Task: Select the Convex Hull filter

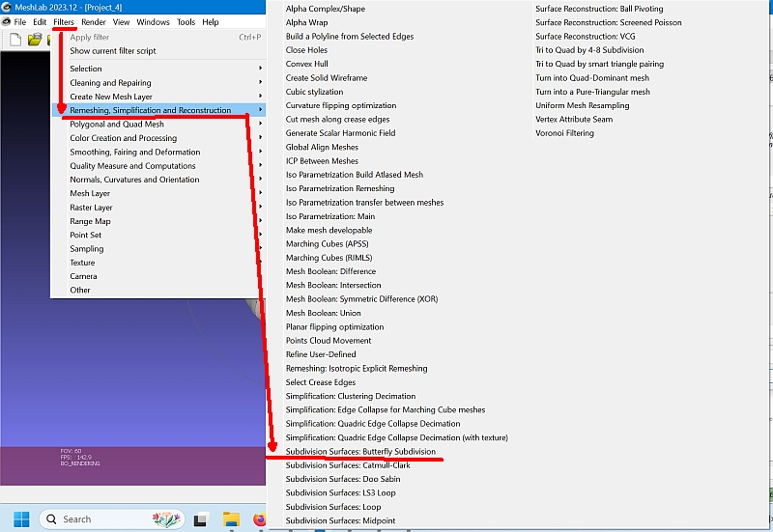Action: pos(306,64)
